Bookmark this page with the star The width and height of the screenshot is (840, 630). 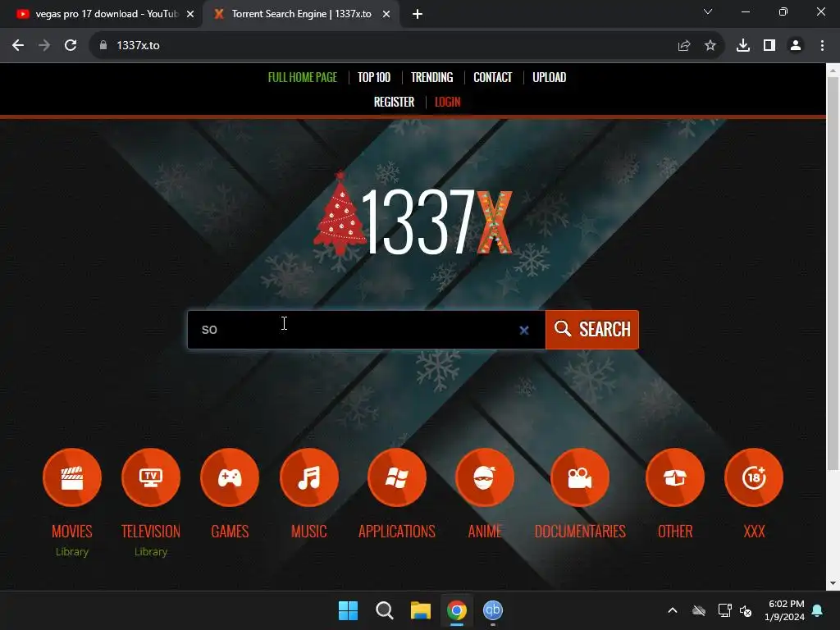pyautogui.click(x=710, y=46)
